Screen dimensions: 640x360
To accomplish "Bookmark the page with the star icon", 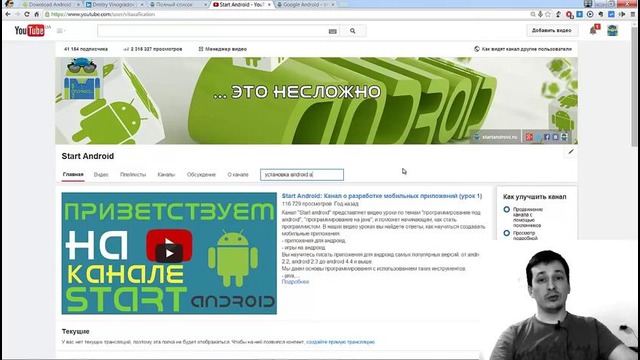I will click(x=548, y=14).
